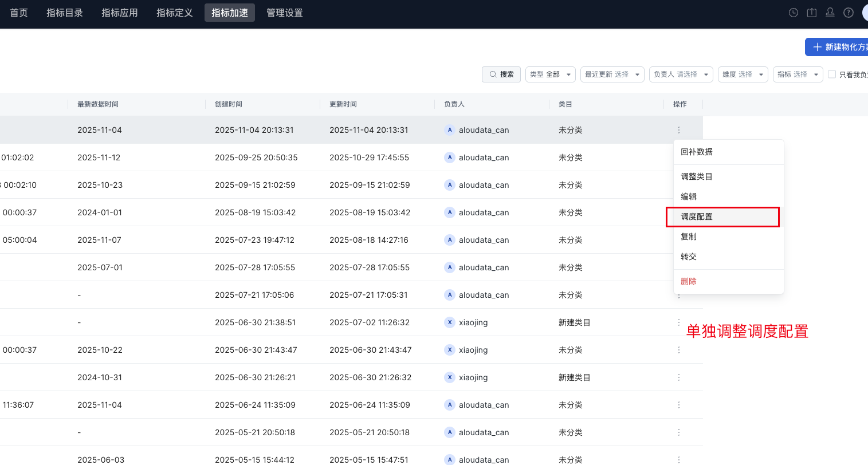Open the 维度 filter dropdown
Screen dimensions: 868x465
tap(743, 74)
